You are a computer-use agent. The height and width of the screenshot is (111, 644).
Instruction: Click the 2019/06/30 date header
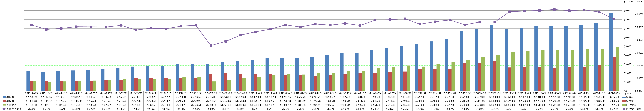510,93
